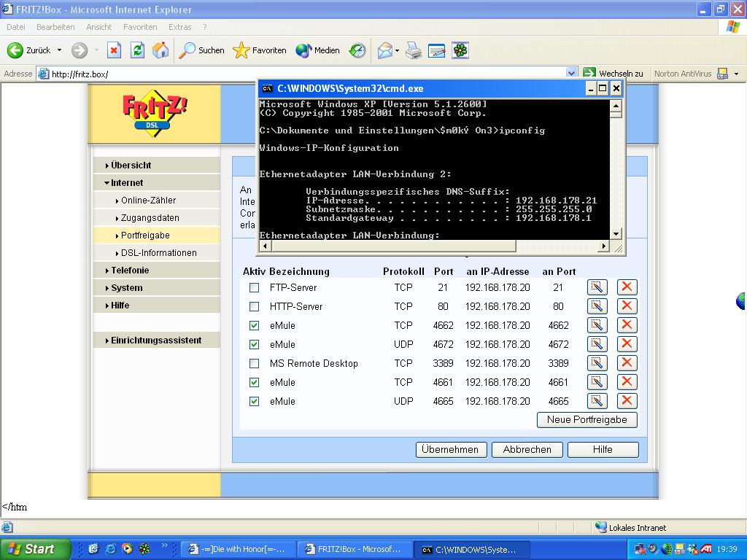The image size is (747, 560).
Task: Click the Übernehmen button
Action: (x=450, y=450)
